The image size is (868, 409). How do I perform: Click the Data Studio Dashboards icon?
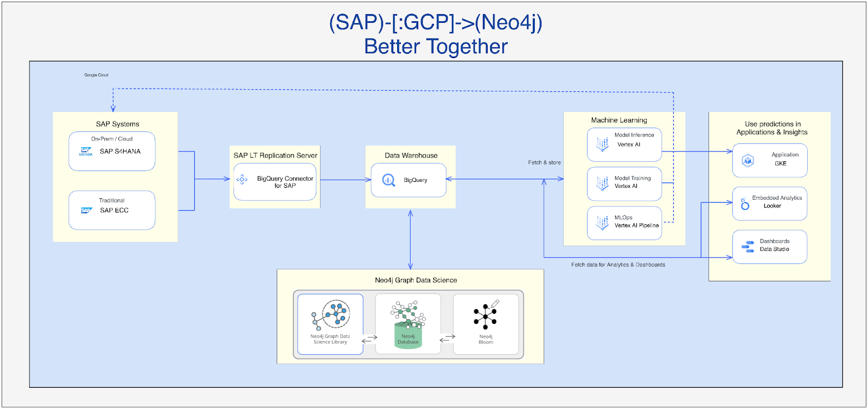(748, 247)
